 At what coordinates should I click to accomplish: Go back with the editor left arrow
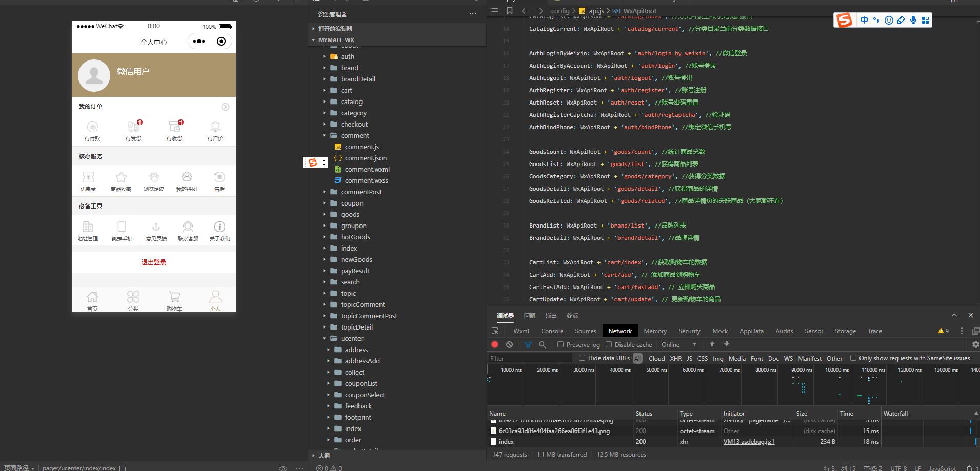pyautogui.click(x=525, y=11)
